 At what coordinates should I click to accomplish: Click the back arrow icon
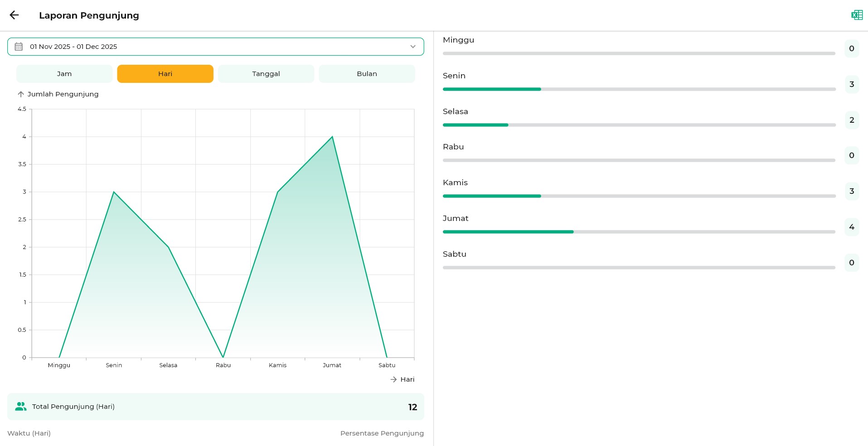click(x=15, y=15)
